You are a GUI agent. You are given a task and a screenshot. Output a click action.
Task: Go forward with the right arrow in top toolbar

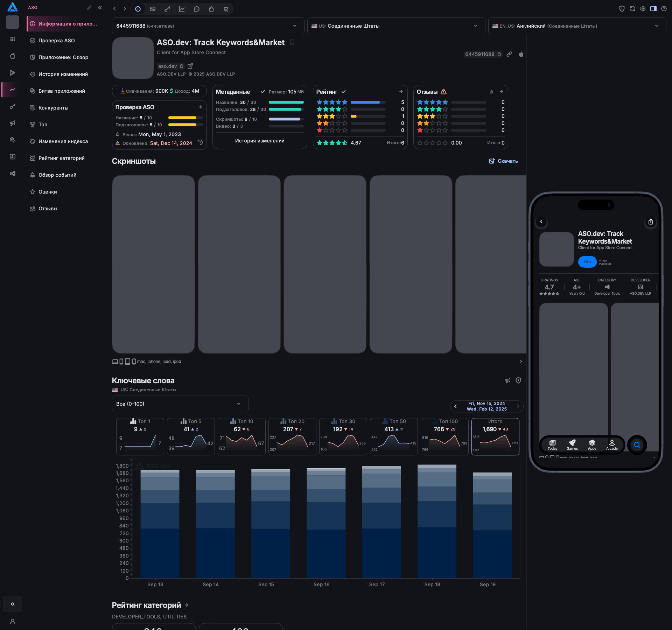click(x=125, y=9)
